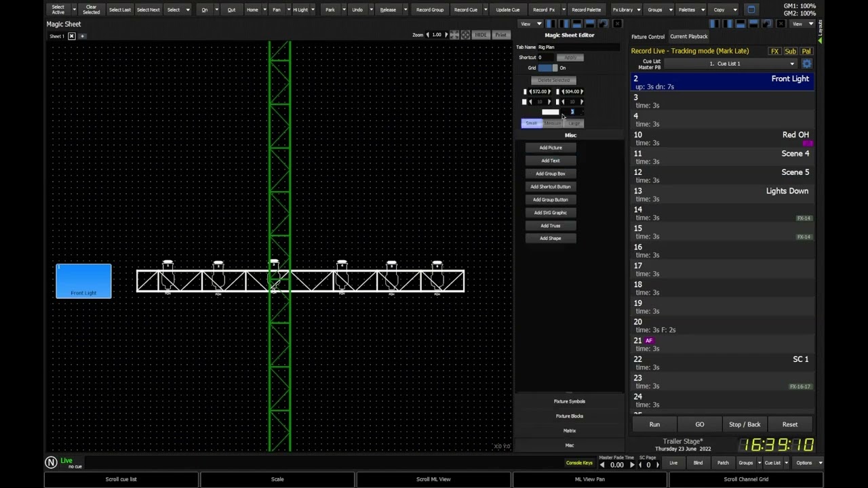Toggle Y position lock box beside 504.00
The image size is (868, 488).
coord(557,91)
